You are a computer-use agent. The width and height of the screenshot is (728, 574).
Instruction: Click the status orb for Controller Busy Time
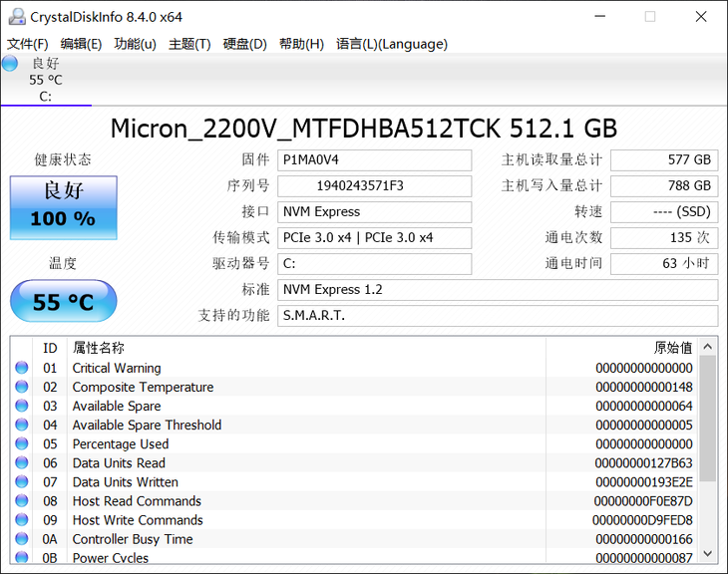(x=22, y=539)
